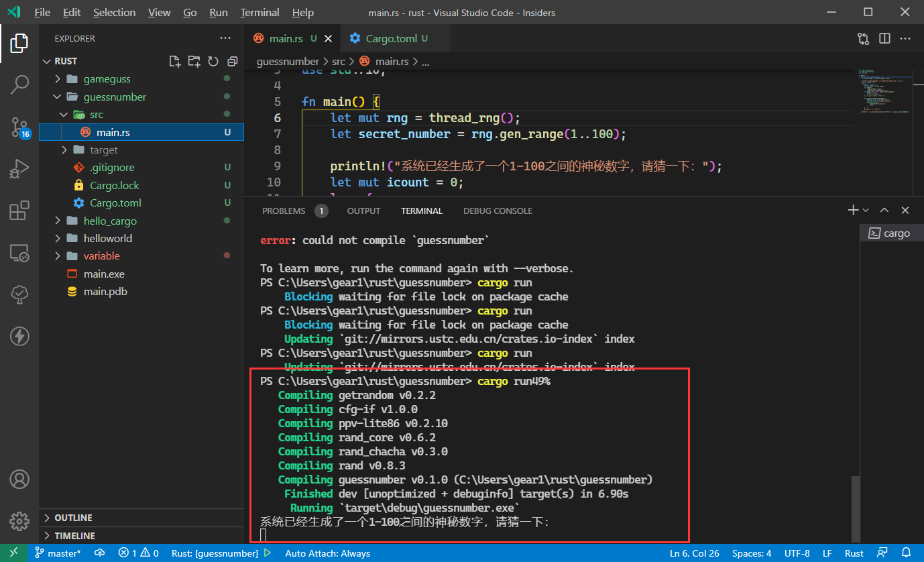
Task: Toggle panel maximize with the chevron icon
Action: coord(884,210)
